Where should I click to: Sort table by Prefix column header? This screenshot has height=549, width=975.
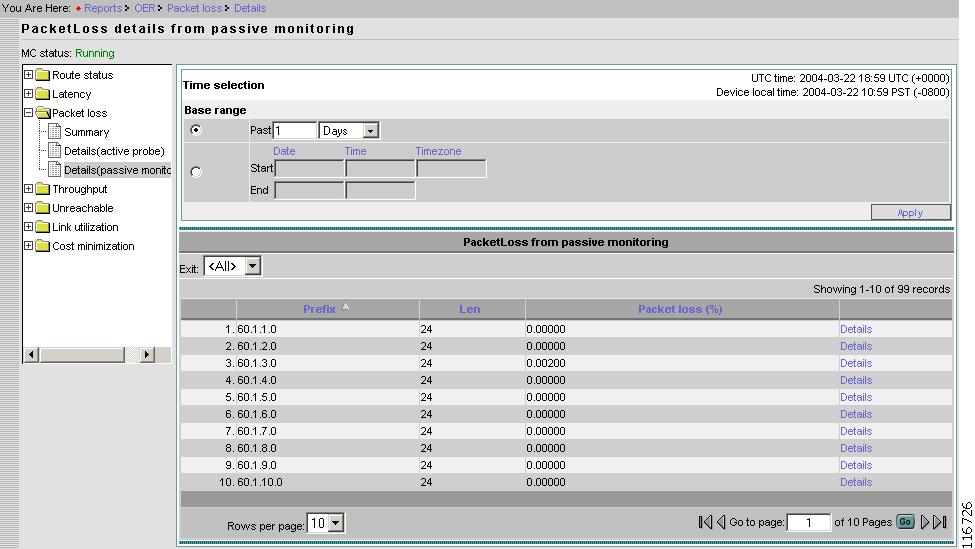319,309
